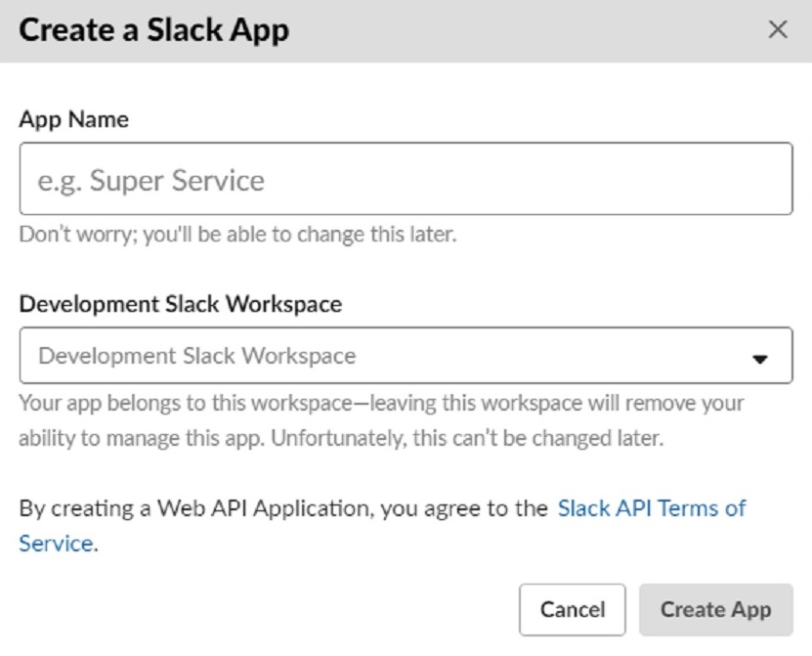Click the "Development Slack Workspace" bold label
The width and height of the screenshot is (812, 656).
click(x=180, y=303)
